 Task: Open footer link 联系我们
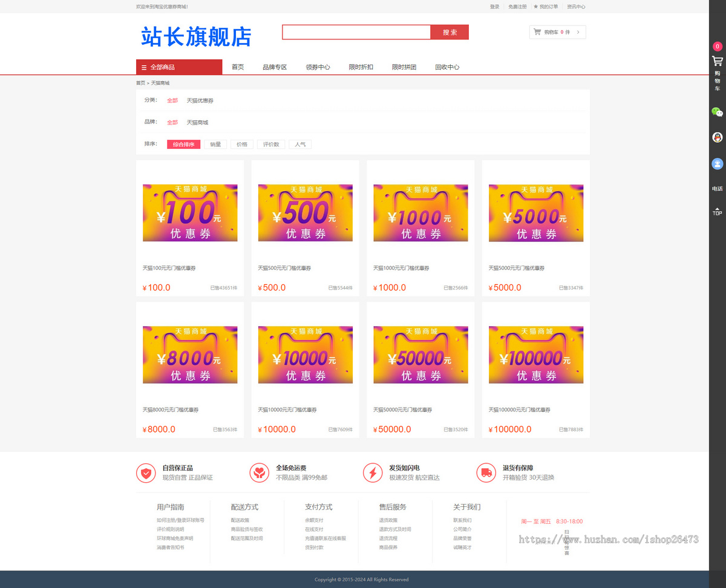[x=462, y=520]
